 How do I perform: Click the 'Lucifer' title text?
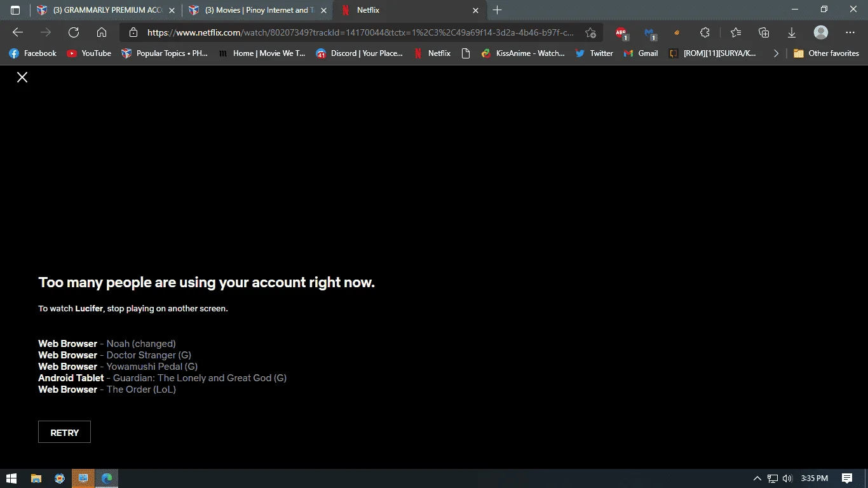tap(89, 309)
